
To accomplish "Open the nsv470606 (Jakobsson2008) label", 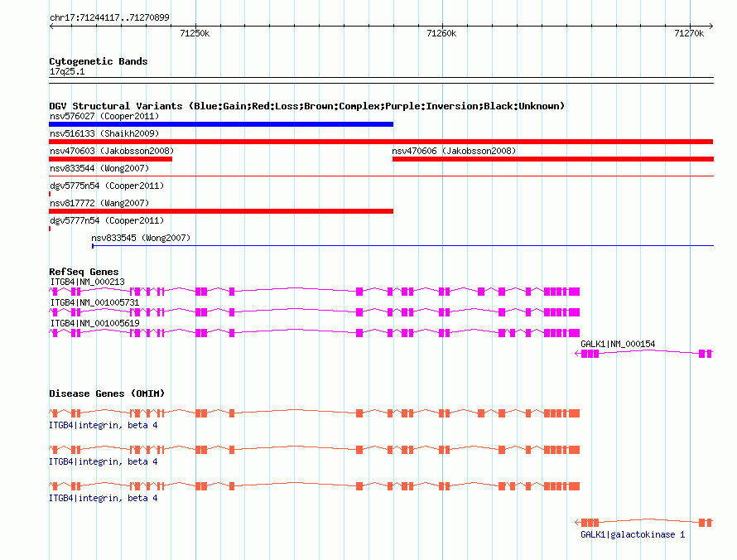I will pos(454,151).
